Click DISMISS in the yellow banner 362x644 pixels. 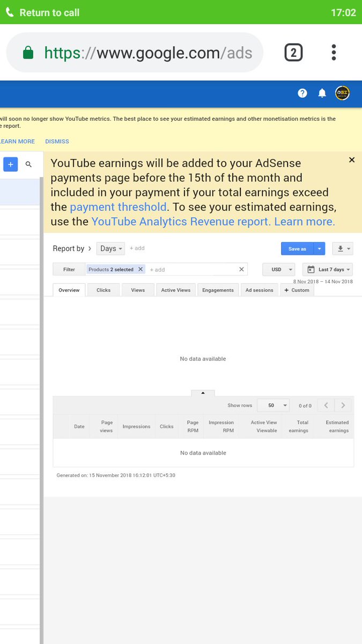coord(57,141)
